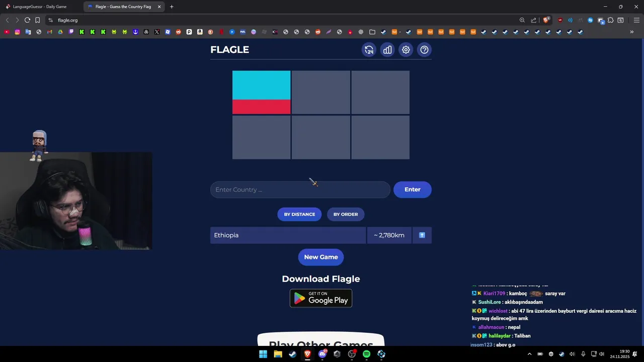
Task: Show the hidden bookmarks overflow chevron
Action: [x=632, y=32]
